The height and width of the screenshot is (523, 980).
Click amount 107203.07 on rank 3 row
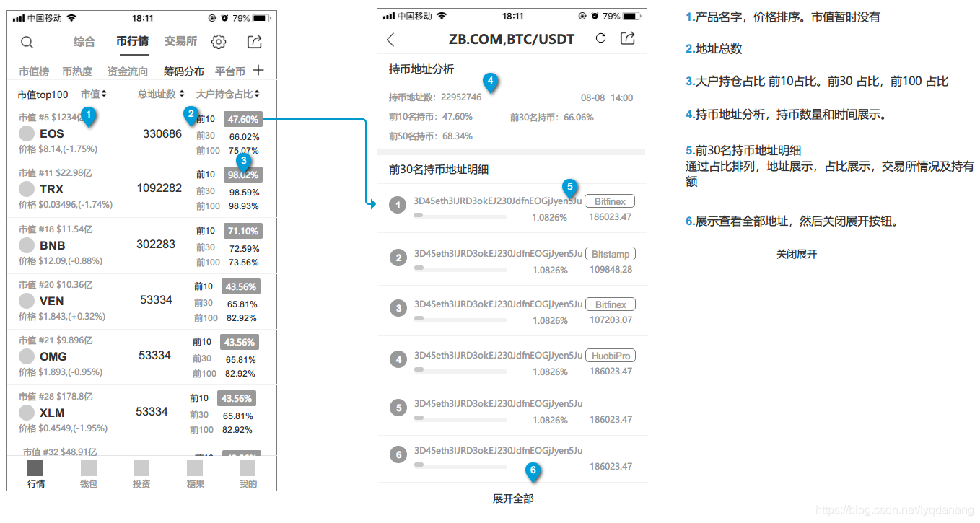tap(611, 320)
